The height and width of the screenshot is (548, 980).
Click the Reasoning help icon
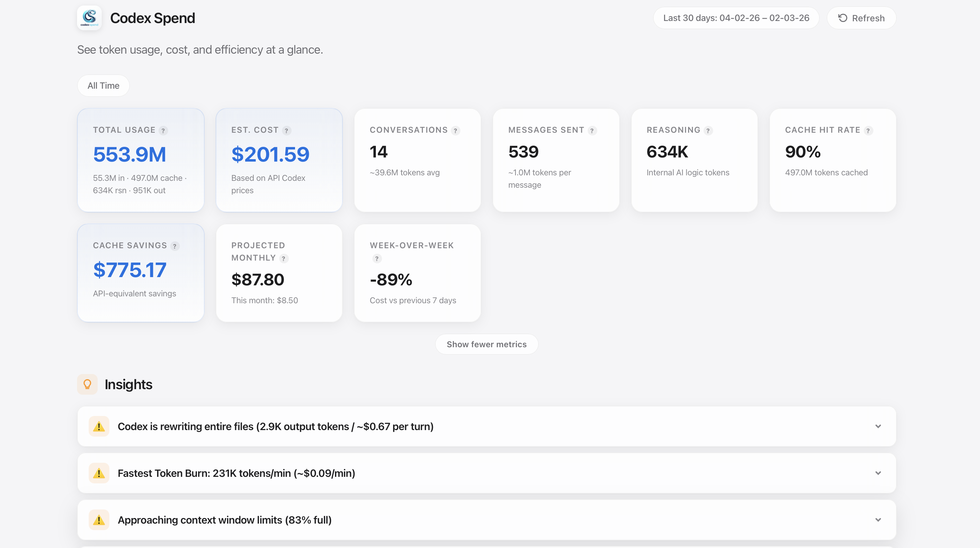click(x=708, y=131)
